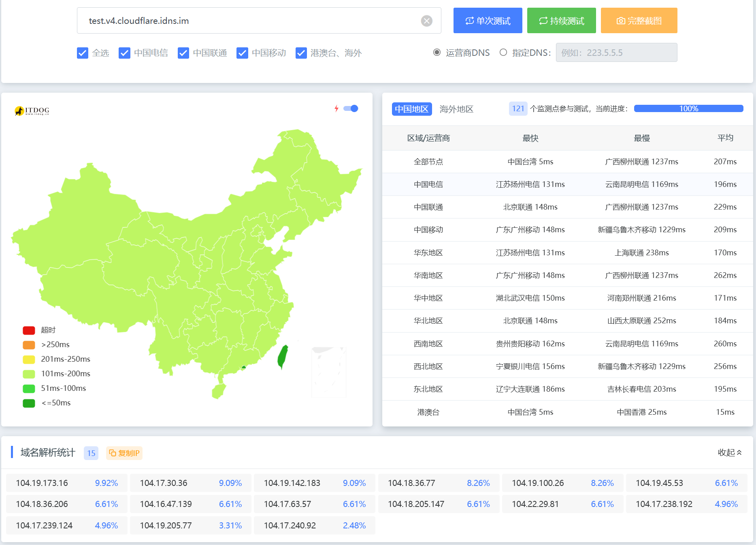Image resolution: width=756 pixels, height=545 pixels.
Task: Click the 51ms-100ms legend swatch
Action: point(29,388)
